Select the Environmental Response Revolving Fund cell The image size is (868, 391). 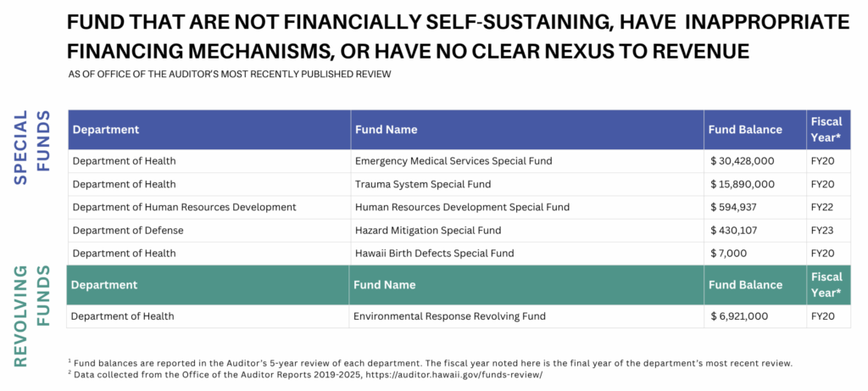coord(449,316)
